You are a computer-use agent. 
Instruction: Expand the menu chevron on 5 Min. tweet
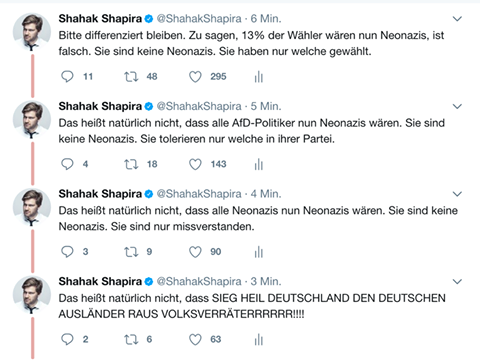coord(457,106)
